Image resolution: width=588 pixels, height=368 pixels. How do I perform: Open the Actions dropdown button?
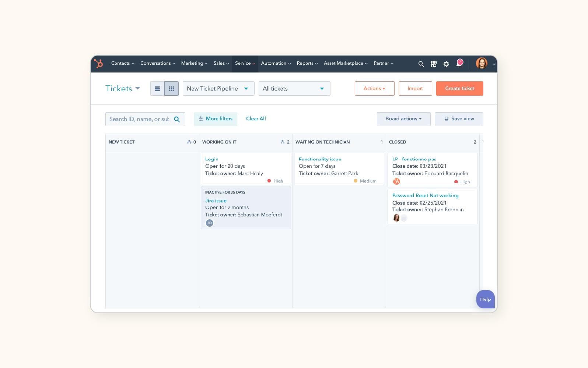(374, 89)
